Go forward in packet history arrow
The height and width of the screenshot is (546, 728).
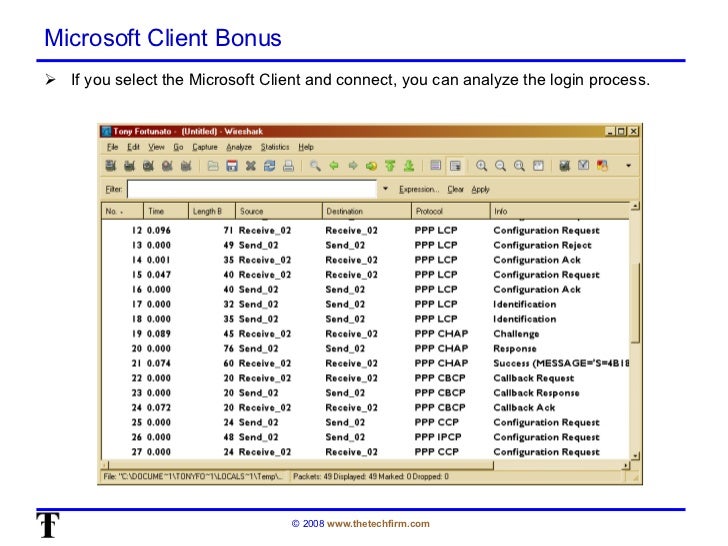[x=353, y=166]
